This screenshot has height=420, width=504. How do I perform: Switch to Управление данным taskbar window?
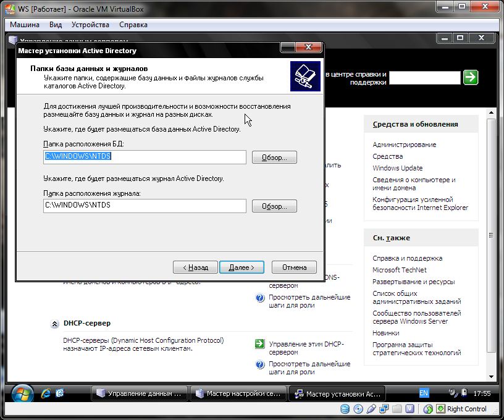[140, 393]
